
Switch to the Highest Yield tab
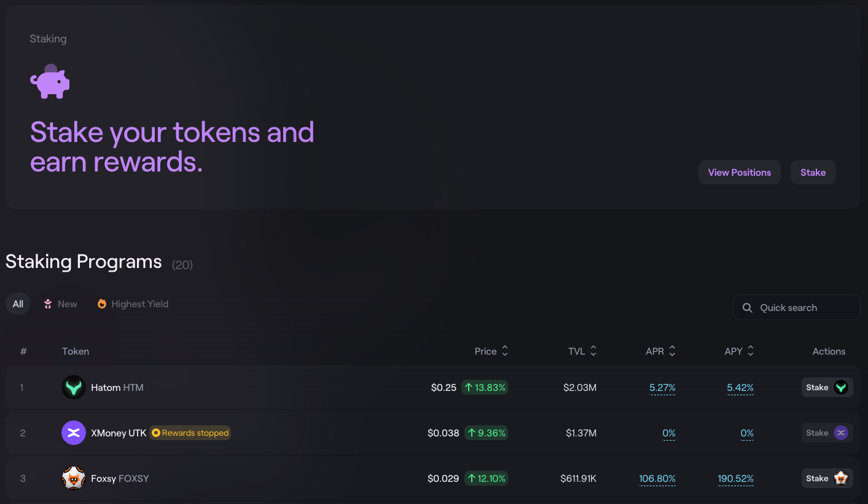coord(133,304)
